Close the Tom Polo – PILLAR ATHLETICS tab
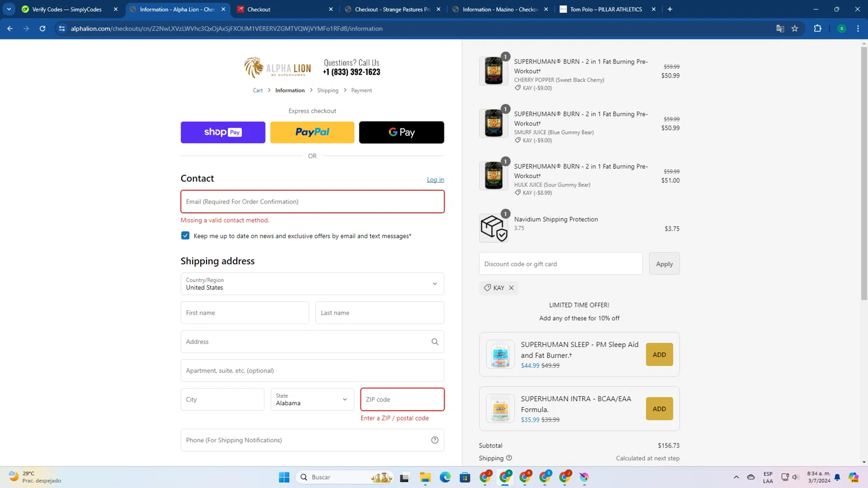 654,9
